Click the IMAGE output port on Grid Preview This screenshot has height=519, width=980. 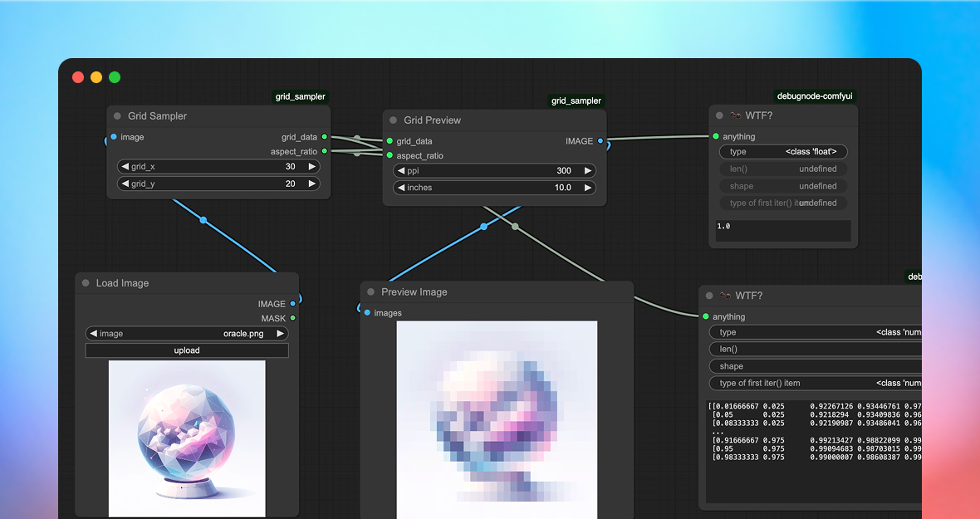[600, 141]
